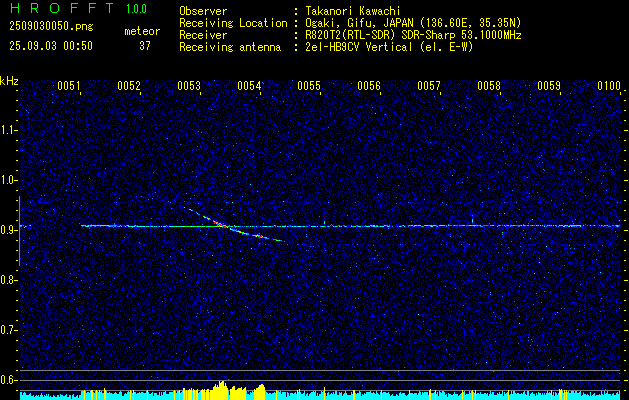629x400 pixels.
Task: Click the 1.0 kHz frequency label
Action: pos(8,180)
